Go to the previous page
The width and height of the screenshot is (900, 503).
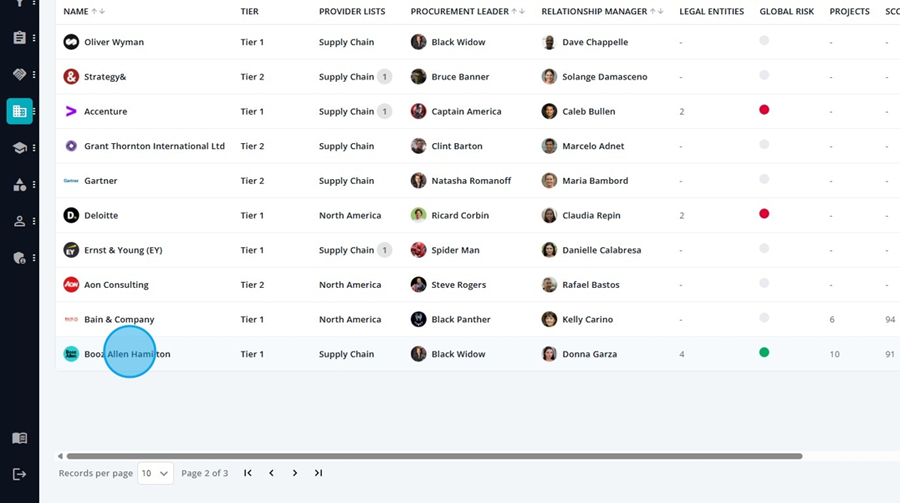(271, 473)
